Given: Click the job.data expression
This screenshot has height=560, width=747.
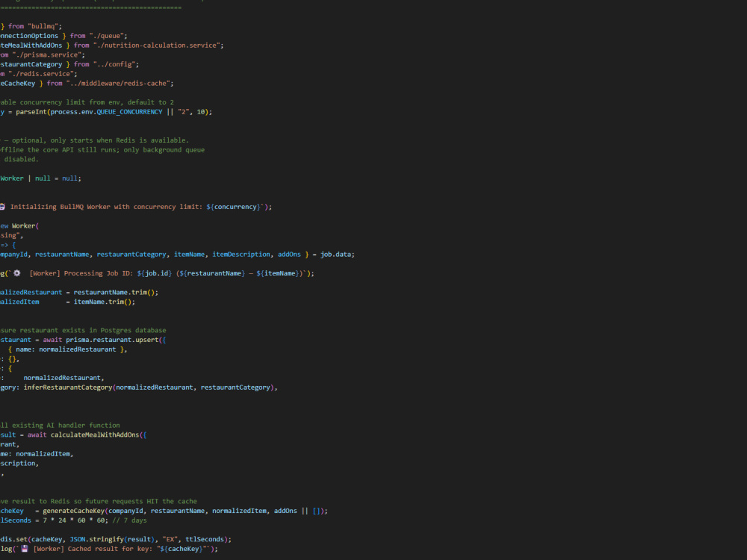Looking at the screenshot, I should tap(335, 255).
